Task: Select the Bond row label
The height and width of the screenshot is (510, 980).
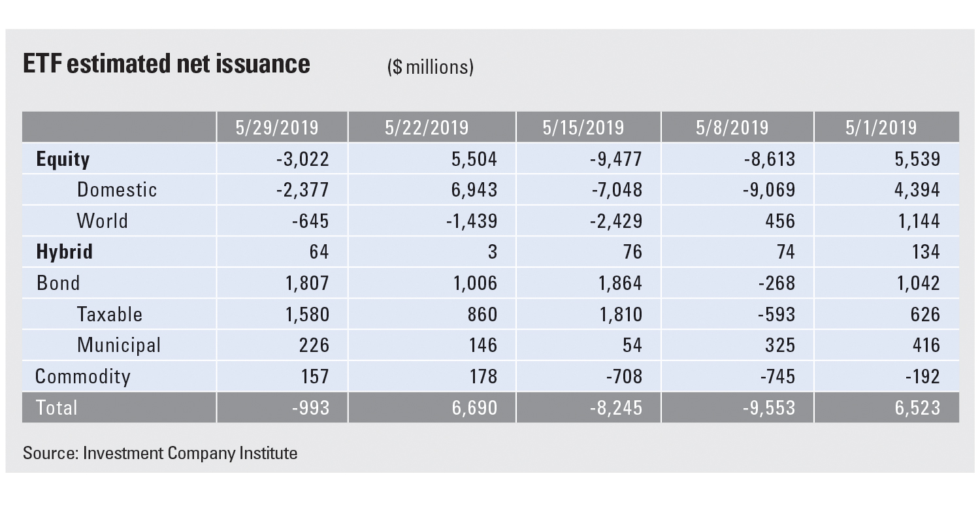Action: (57, 283)
